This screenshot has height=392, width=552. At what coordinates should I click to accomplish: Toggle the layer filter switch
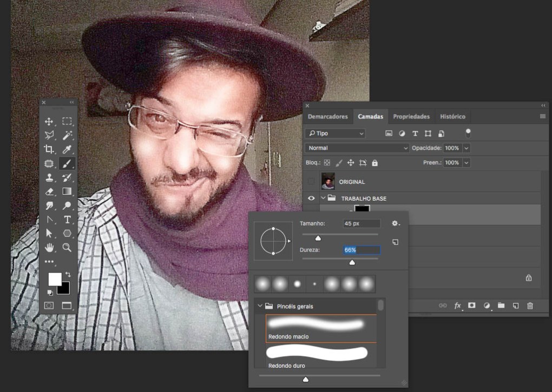click(468, 132)
